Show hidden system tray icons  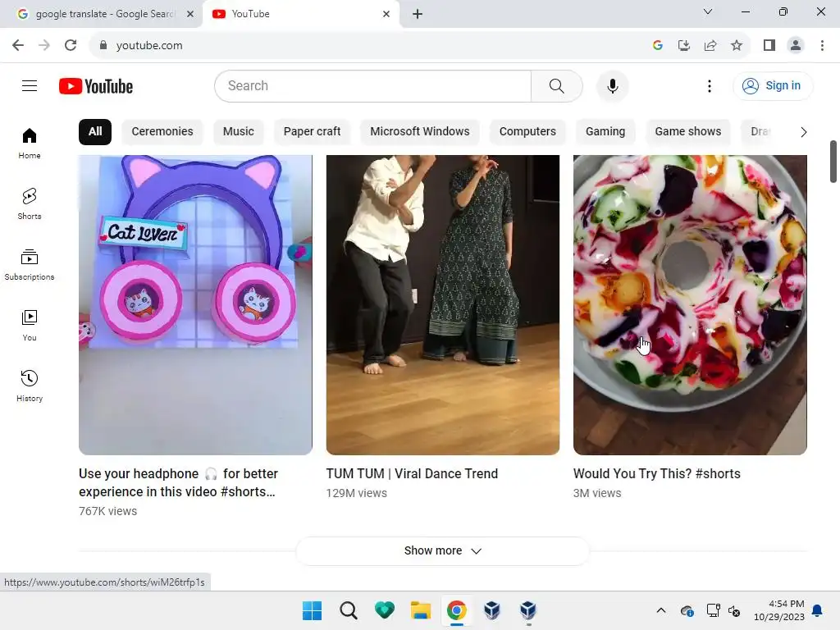661,610
